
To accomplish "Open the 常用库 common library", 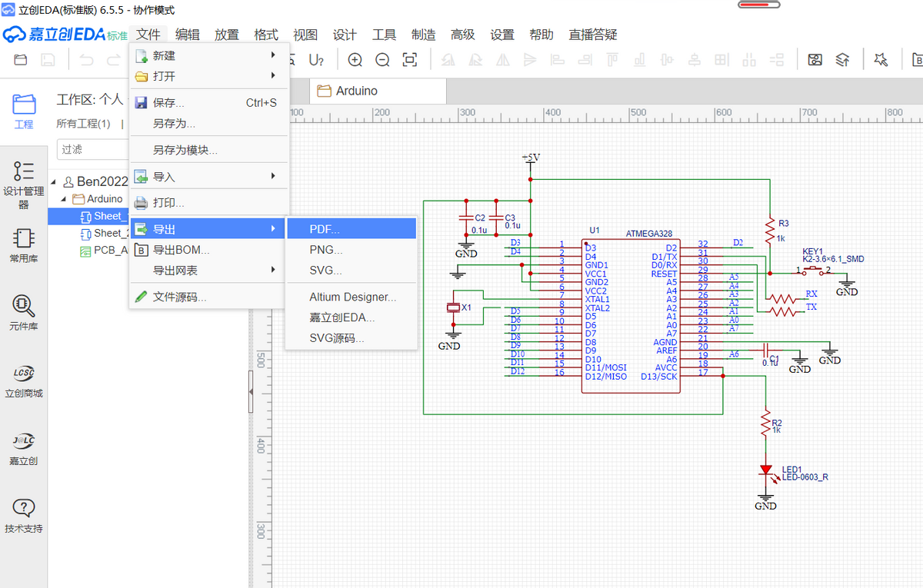I will (24, 246).
